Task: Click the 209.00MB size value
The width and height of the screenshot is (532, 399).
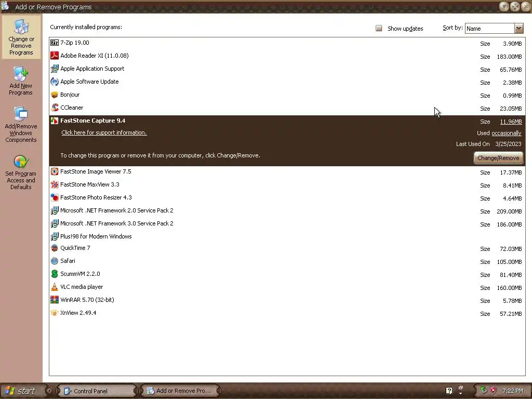Action: 509,211
